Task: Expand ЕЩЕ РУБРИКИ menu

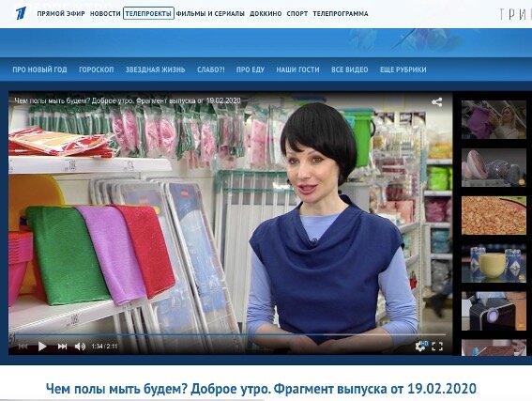Action: 403,69
